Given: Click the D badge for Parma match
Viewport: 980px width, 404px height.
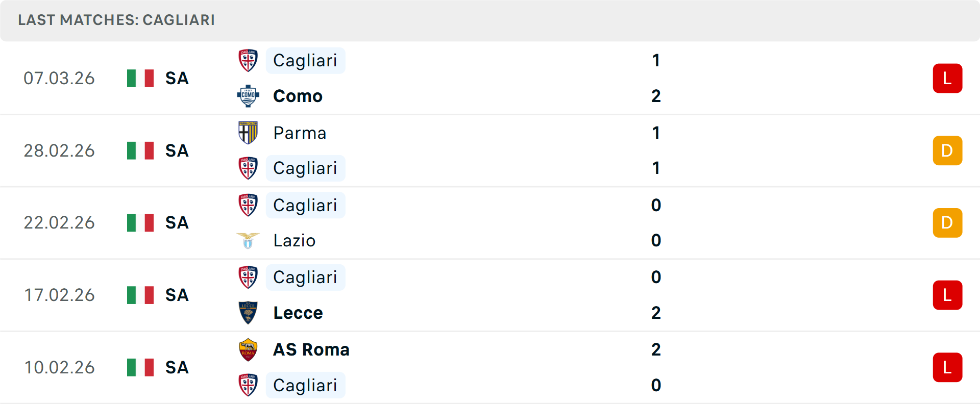Looking at the screenshot, I should tap(947, 150).
